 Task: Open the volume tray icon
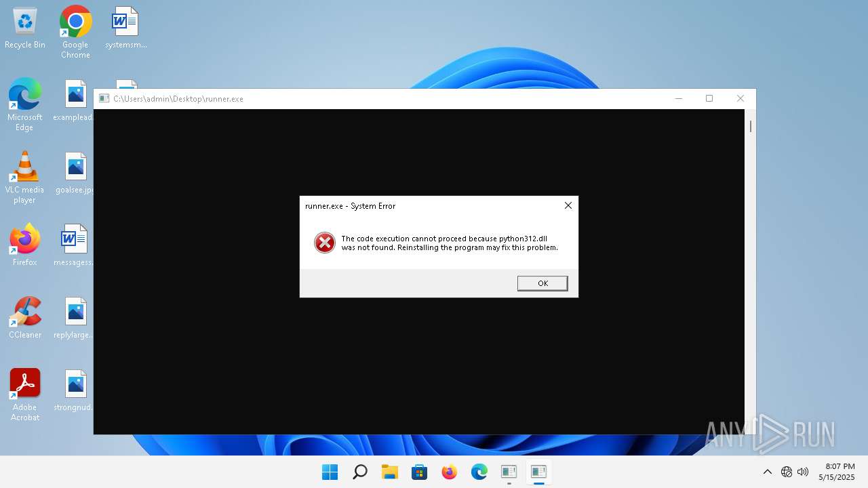tap(803, 472)
